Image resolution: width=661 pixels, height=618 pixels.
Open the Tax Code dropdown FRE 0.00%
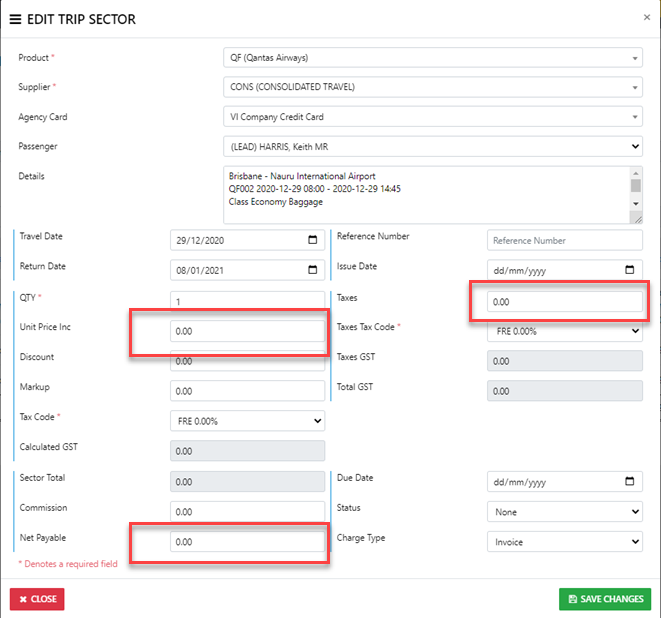point(247,421)
